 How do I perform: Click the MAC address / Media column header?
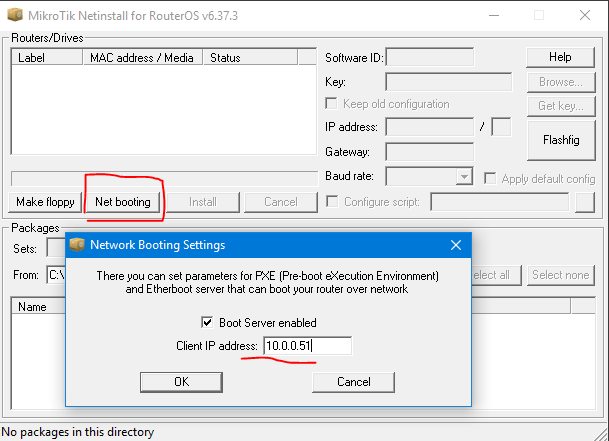(142, 58)
